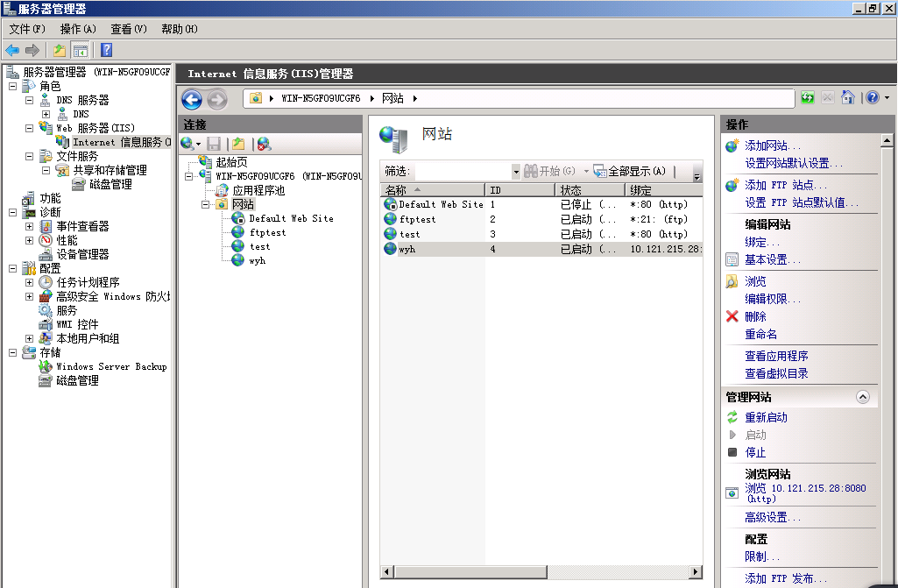
Task: Click the 重命名 action link
Action: click(x=760, y=334)
